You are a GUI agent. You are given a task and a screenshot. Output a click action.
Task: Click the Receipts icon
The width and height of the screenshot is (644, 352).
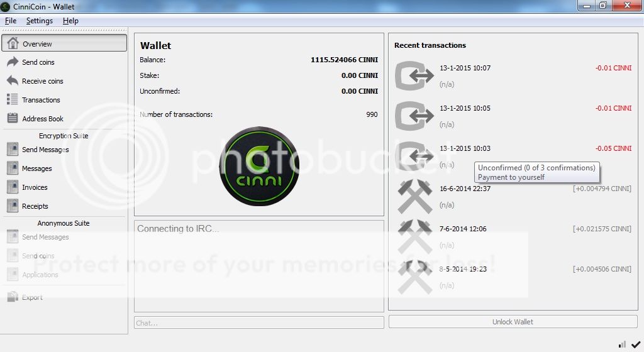point(13,206)
